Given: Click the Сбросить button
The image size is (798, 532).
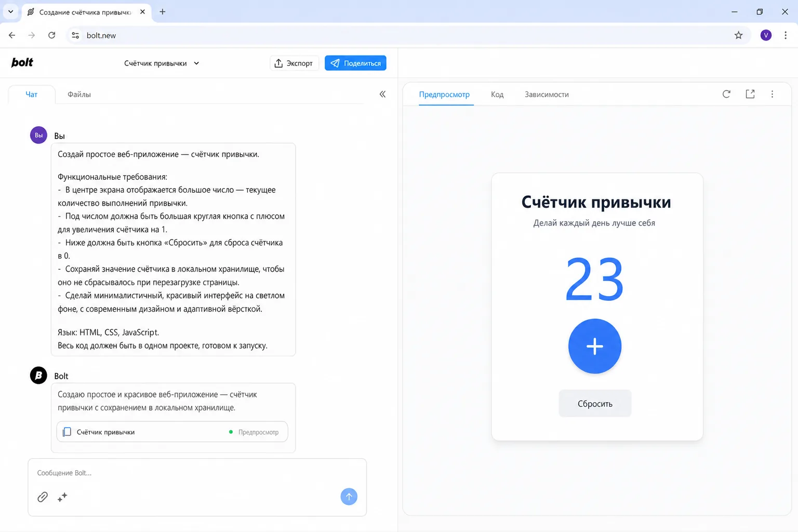Looking at the screenshot, I should coord(595,404).
